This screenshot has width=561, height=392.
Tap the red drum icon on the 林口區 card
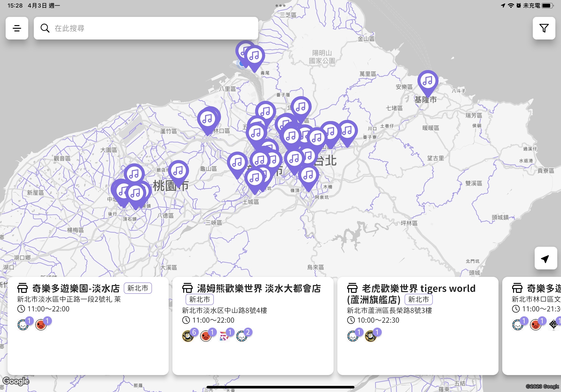536,325
